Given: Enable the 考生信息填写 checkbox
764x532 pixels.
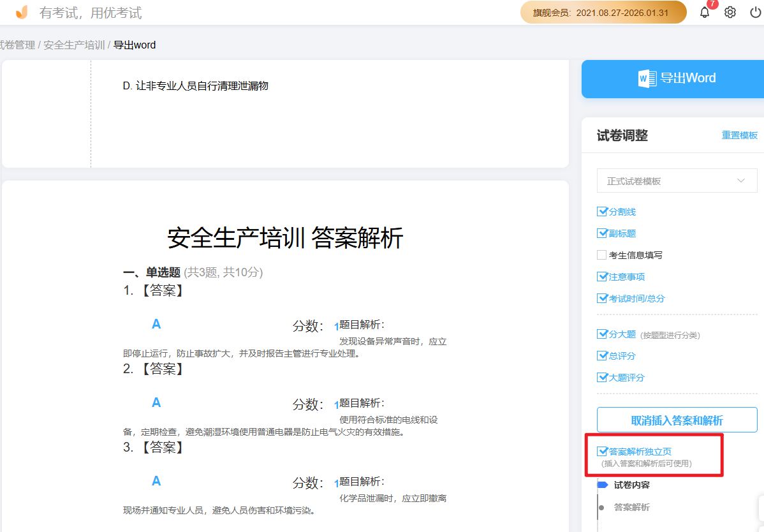Looking at the screenshot, I should (601, 255).
